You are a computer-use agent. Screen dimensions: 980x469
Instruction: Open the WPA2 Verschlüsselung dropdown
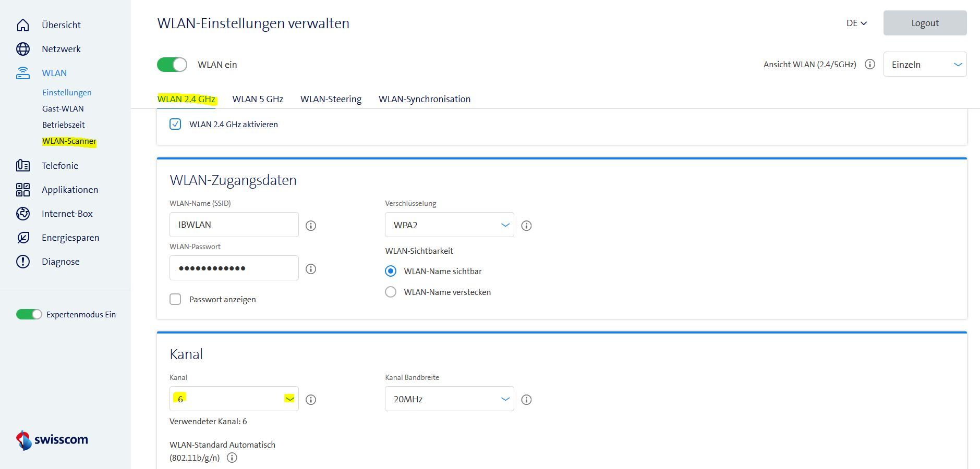pos(450,225)
